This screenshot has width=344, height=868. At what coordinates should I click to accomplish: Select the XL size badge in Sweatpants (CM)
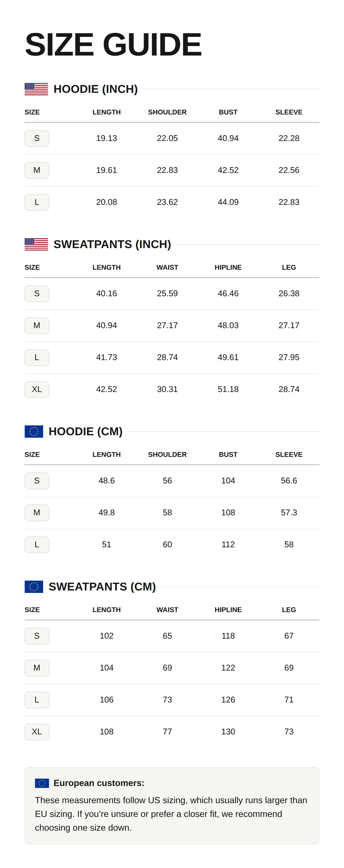click(37, 732)
